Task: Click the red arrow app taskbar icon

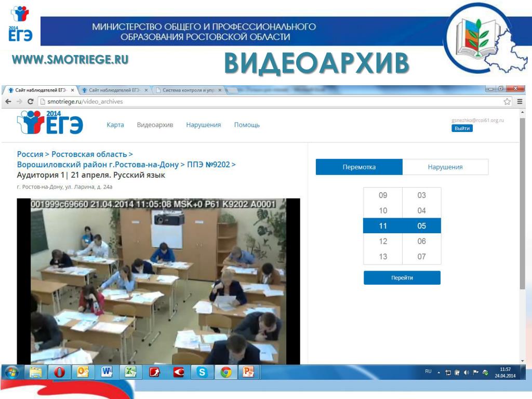Action: pyautogui.click(x=154, y=373)
